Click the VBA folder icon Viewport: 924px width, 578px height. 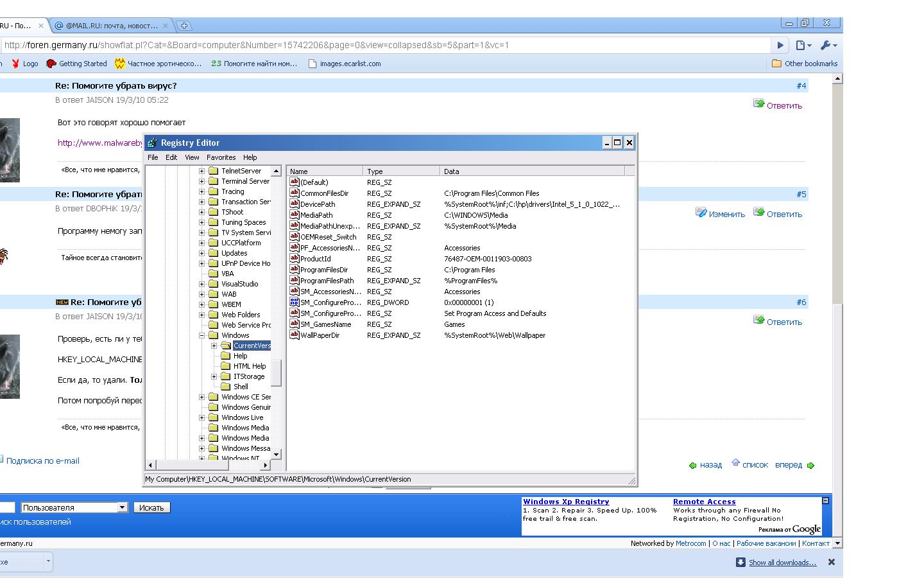tap(214, 274)
